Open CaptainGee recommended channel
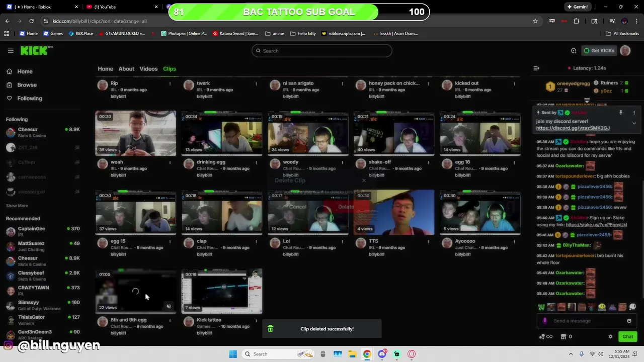 [43, 232]
